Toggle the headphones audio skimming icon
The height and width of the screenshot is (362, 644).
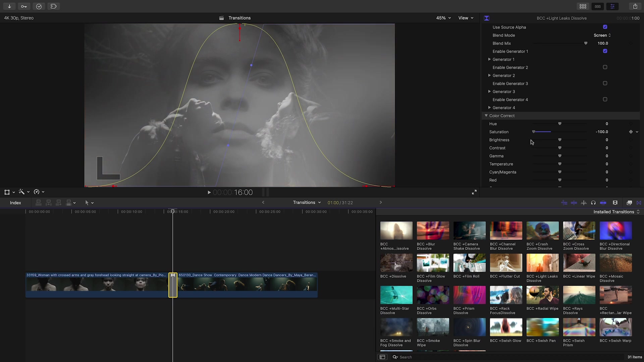593,203
